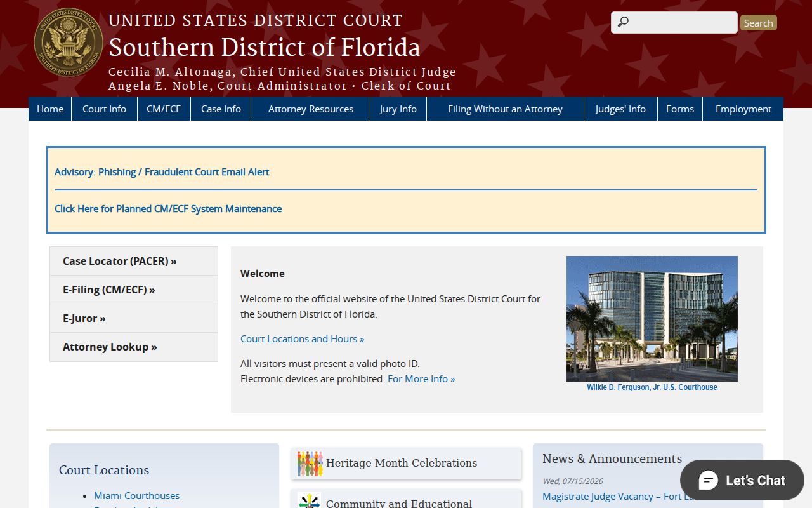Open the Attorney Resources menu
Screen dimensions: 812x508
point(311,109)
